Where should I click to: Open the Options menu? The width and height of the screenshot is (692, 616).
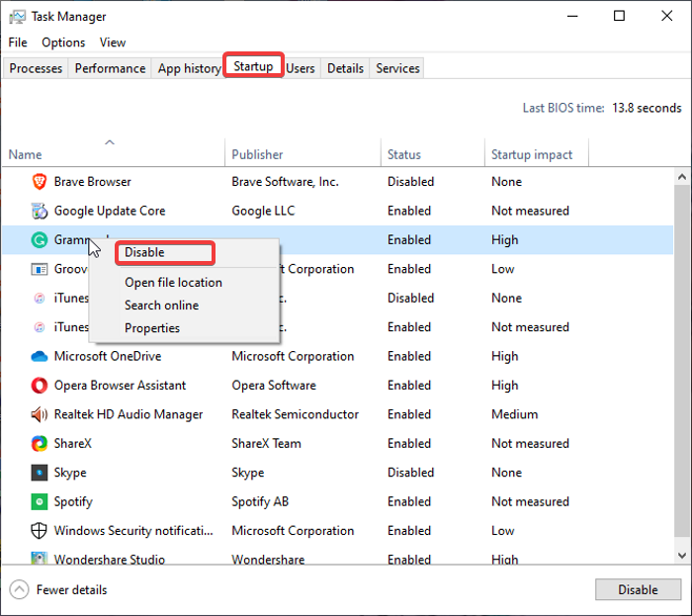[x=63, y=43]
